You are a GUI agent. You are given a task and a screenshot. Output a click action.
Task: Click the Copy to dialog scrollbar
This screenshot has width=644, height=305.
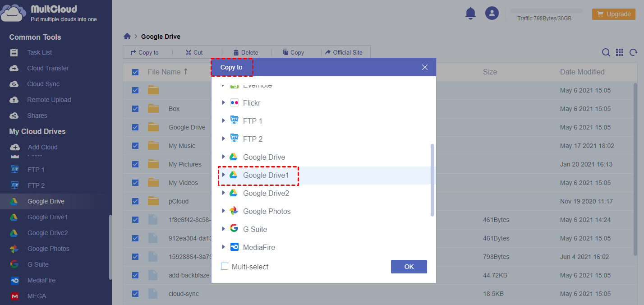(432, 180)
